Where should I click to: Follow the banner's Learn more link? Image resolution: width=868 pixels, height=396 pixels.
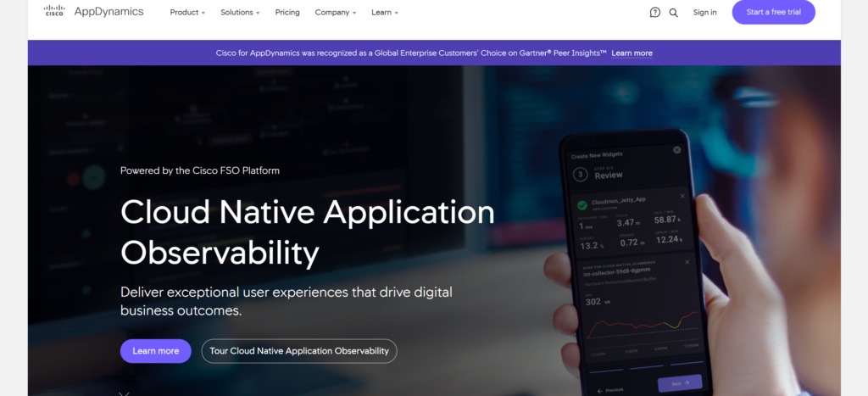point(632,53)
